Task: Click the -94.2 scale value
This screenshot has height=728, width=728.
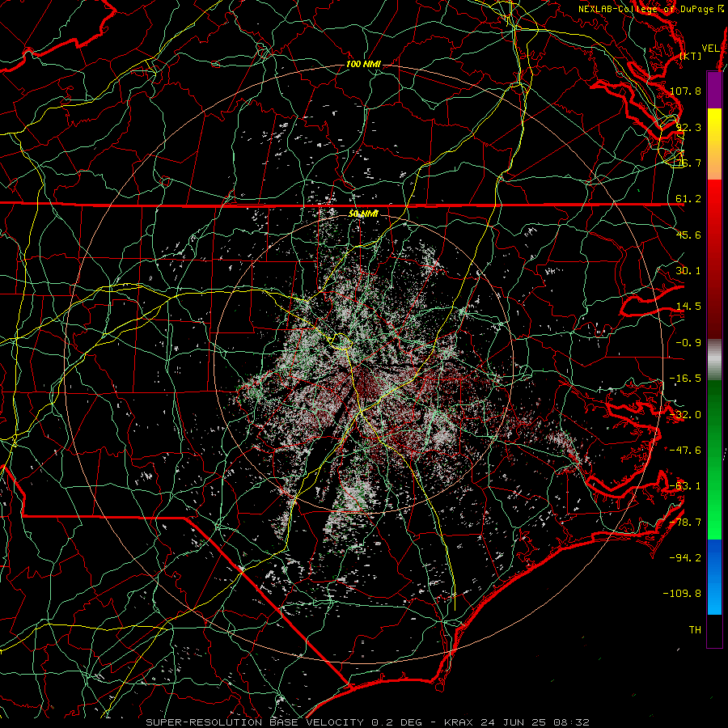Action: pos(685,558)
